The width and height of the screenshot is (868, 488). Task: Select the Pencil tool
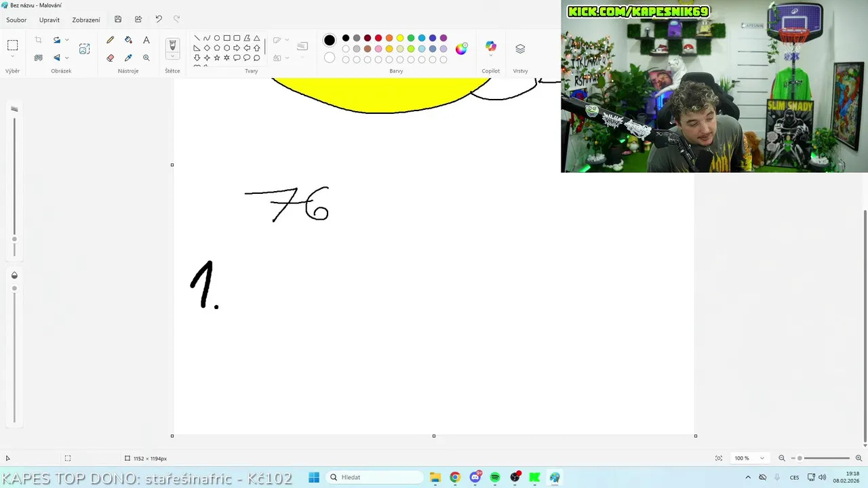pos(111,40)
